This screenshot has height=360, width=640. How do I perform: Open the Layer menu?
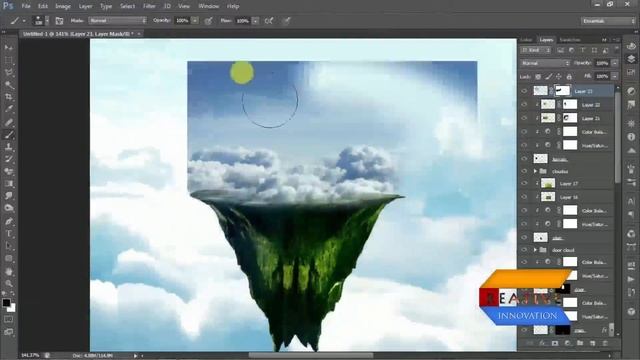[x=85, y=6]
